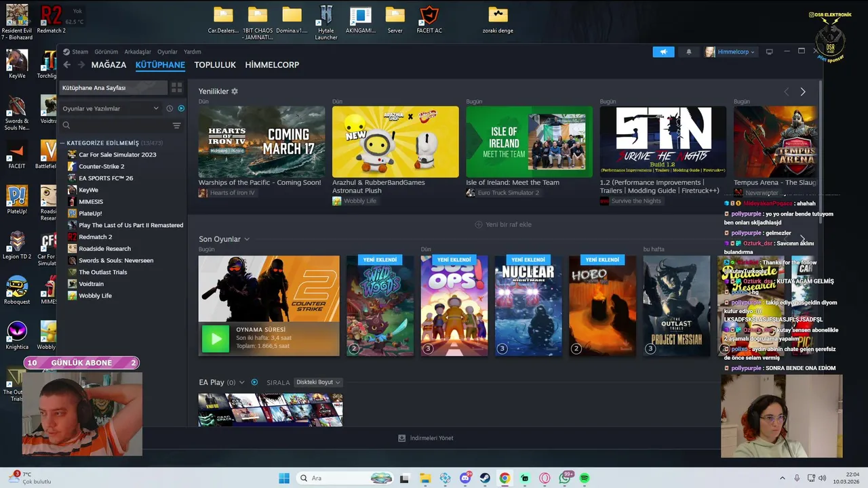Show previous Yenilikler items with left arrow
868x488 pixels.
[x=787, y=91]
